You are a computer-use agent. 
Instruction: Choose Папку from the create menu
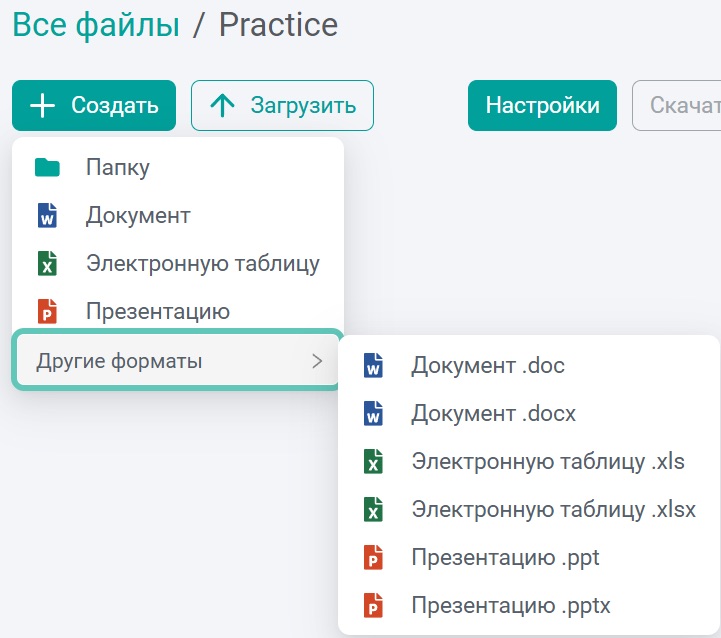point(178,167)
